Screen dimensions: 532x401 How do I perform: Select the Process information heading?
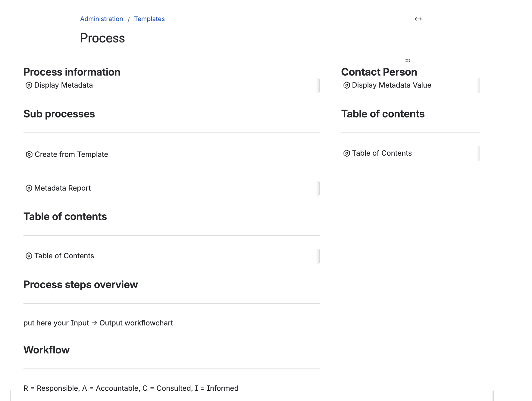pos(72,72)
